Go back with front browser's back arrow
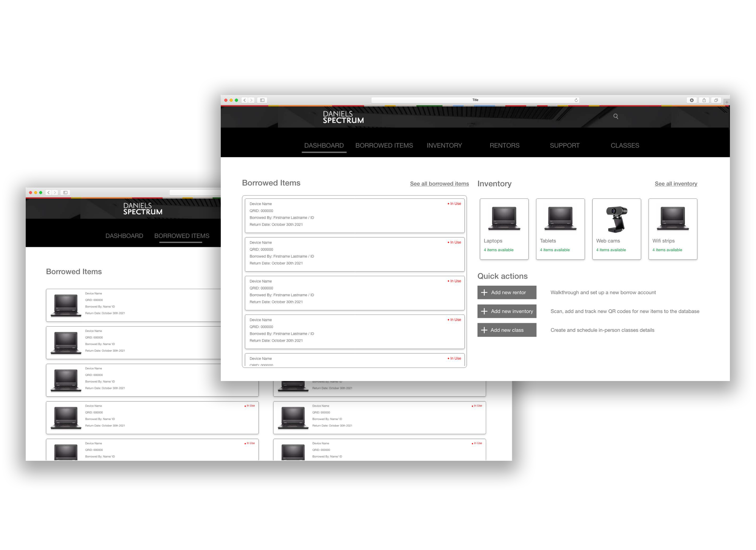This screenshot has width=756, height=550. point(245,100)
